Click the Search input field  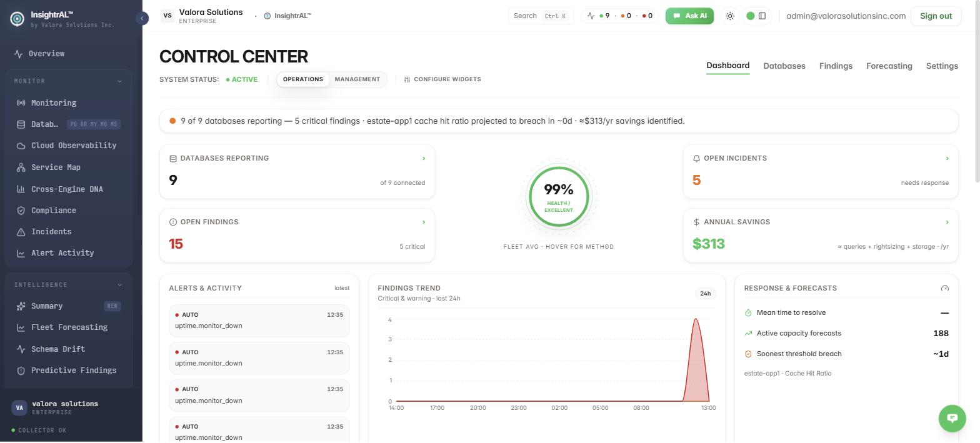[x=541, y=16]
